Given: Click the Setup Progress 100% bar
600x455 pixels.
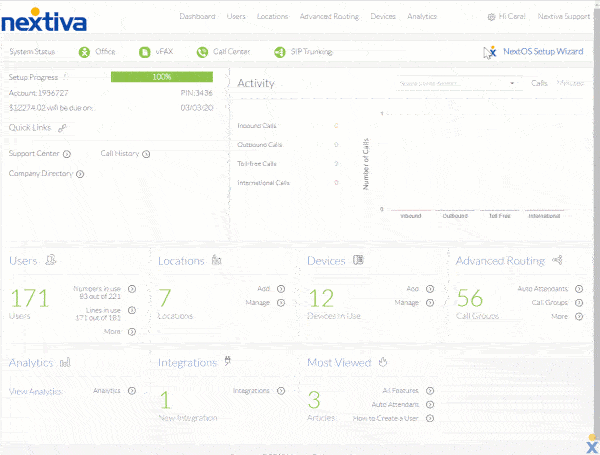Looking at the screenshot, I should coord(162,77).
